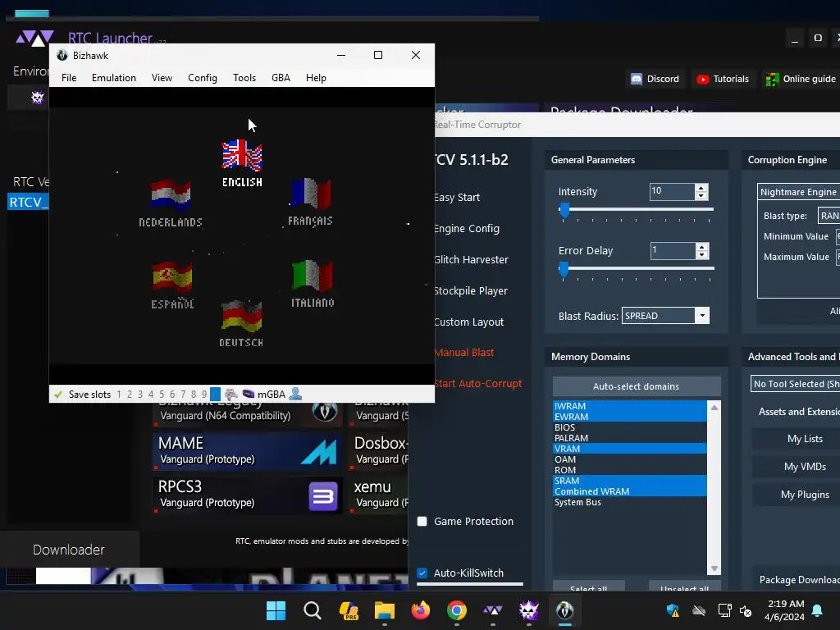Screen dimensions: 840x630
Task: Adjust the Intensity slider handle
Action: coord(564,210)
